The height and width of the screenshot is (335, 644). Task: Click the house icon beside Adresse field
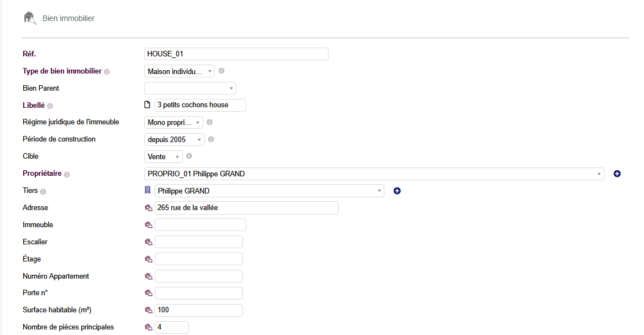148,208
